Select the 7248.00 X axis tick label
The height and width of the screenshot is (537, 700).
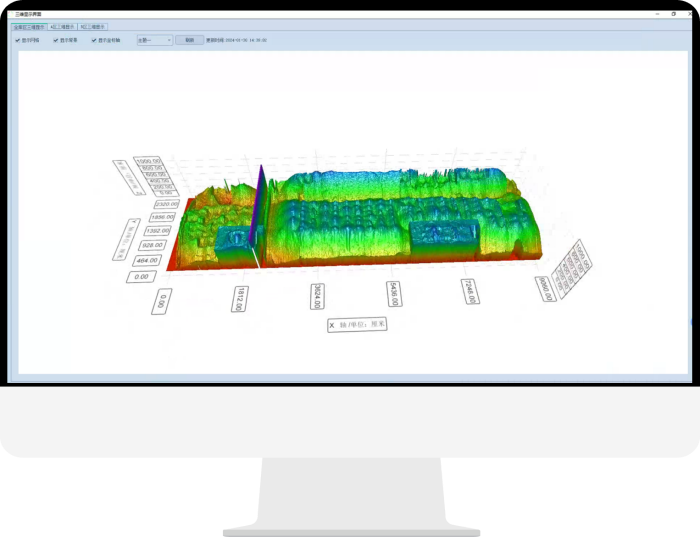[467, 291]
